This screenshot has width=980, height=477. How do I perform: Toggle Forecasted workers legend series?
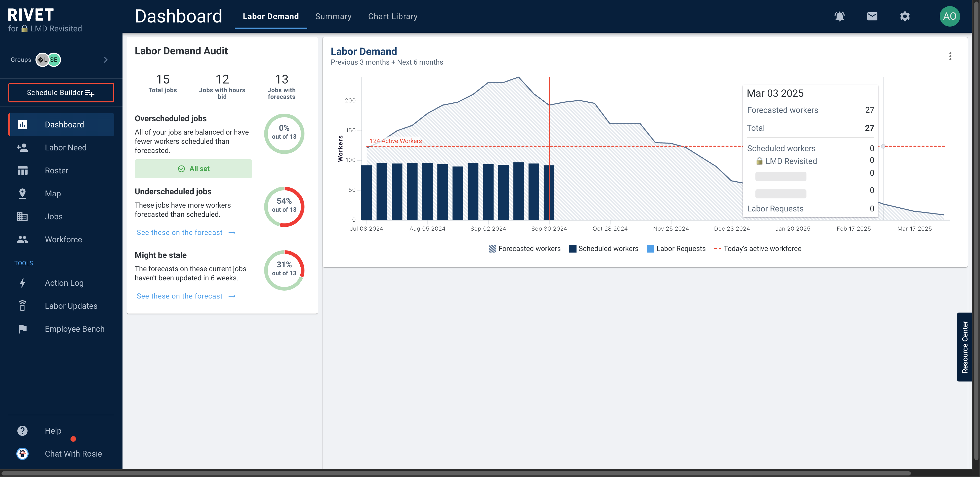525,249
